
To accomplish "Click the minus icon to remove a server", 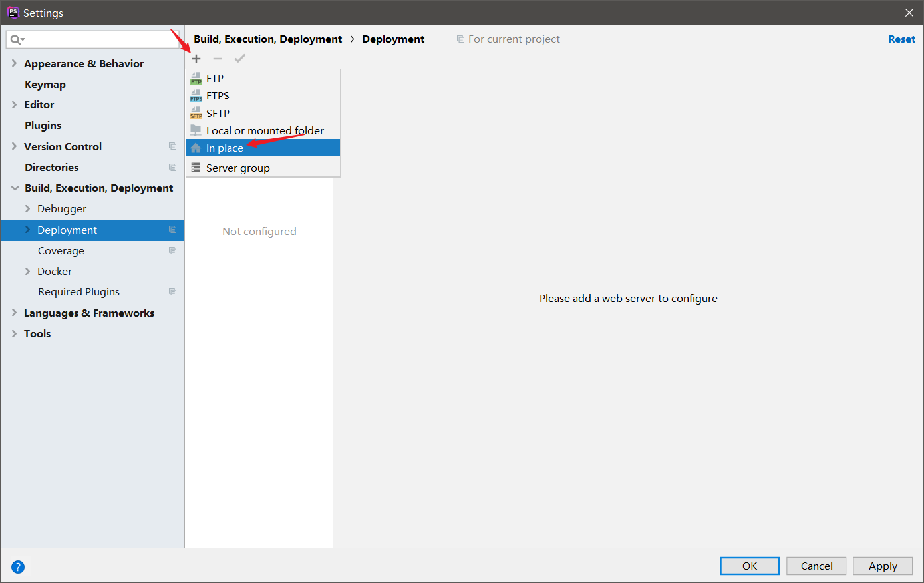I will [218, 59].
